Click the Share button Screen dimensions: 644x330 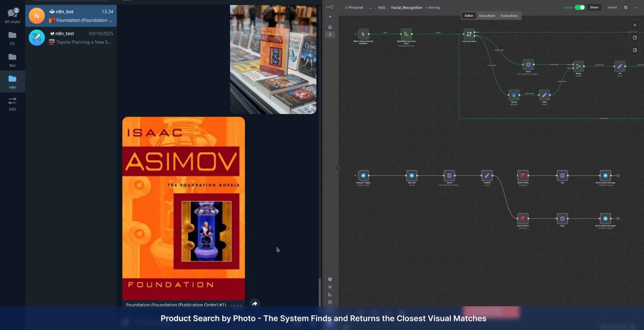[594, 7]
